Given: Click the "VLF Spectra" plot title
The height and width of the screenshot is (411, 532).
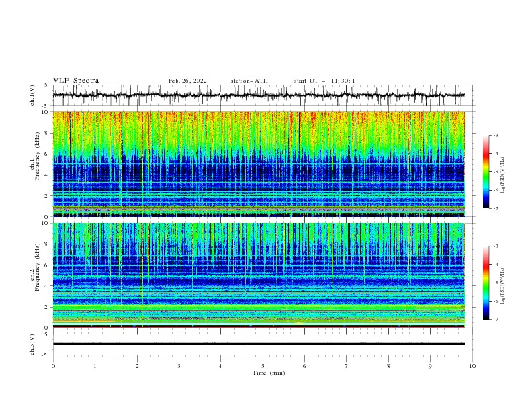Looking at the screenshot, I should pyautogui.click(x=76, y=81).
